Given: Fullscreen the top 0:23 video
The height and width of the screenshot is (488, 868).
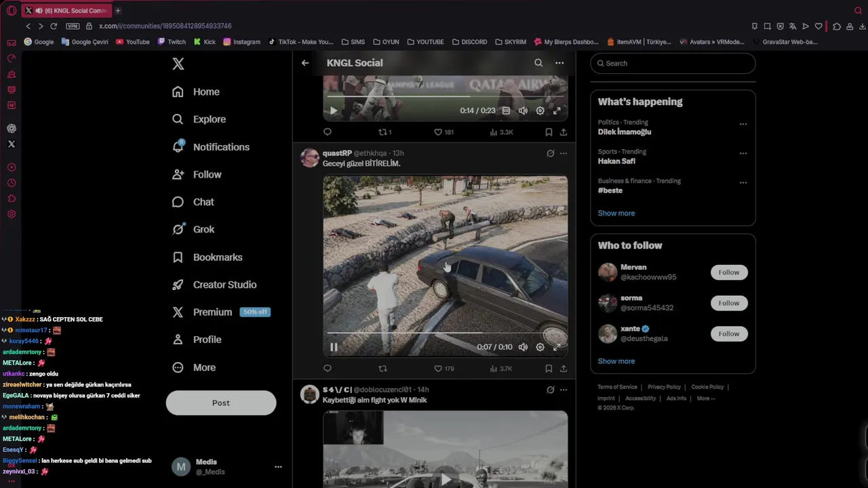Looking at the screenshot, I should tap(557, 110).
